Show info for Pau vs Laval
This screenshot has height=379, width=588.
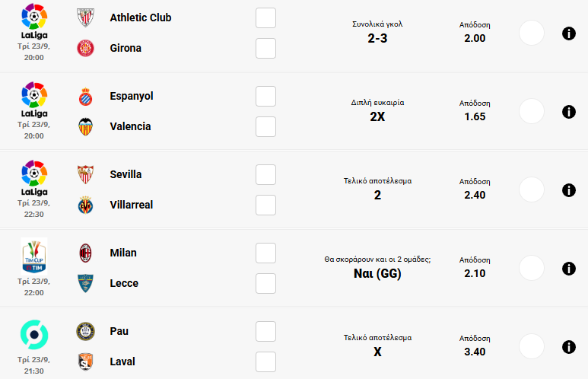pos(568,347)
